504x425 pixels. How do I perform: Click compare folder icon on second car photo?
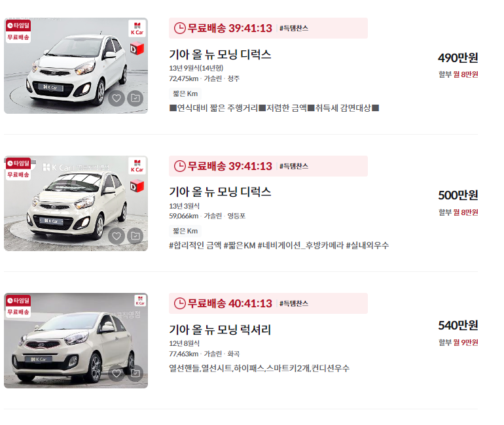[135, 236]
